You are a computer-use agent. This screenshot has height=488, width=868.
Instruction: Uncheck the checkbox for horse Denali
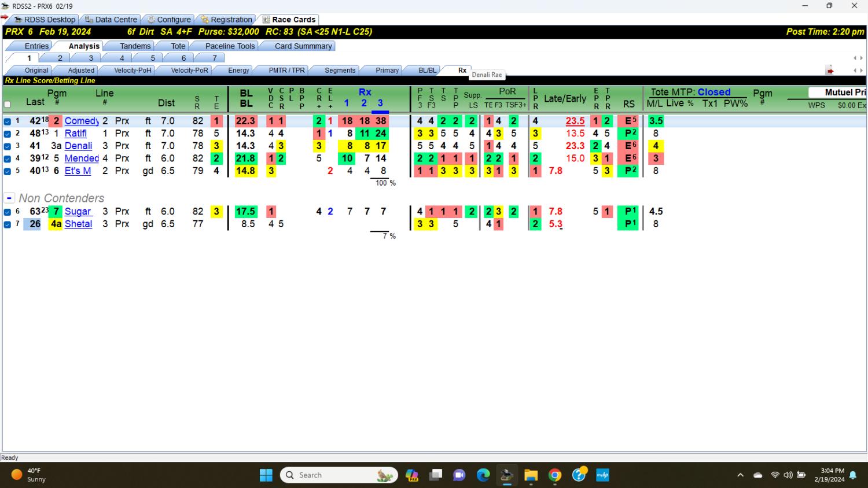[x=8, y=146]
